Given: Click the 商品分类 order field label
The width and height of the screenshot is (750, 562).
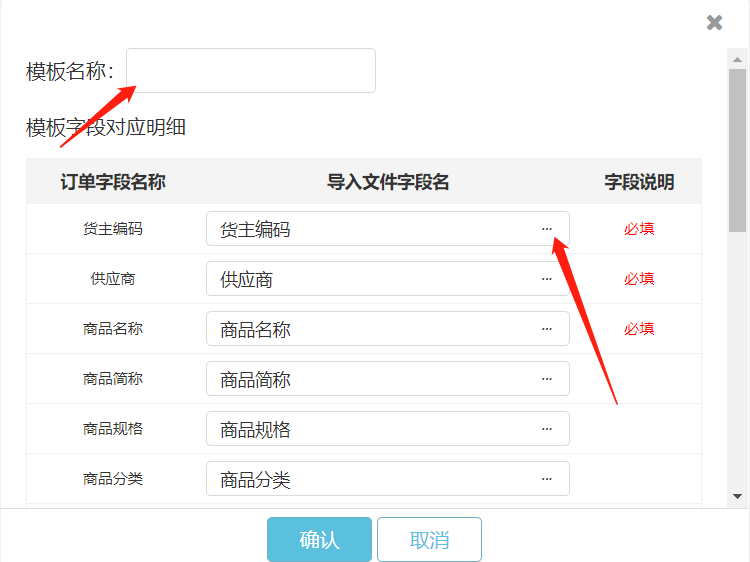Looking at the screenshot, I should click(113, 479).
